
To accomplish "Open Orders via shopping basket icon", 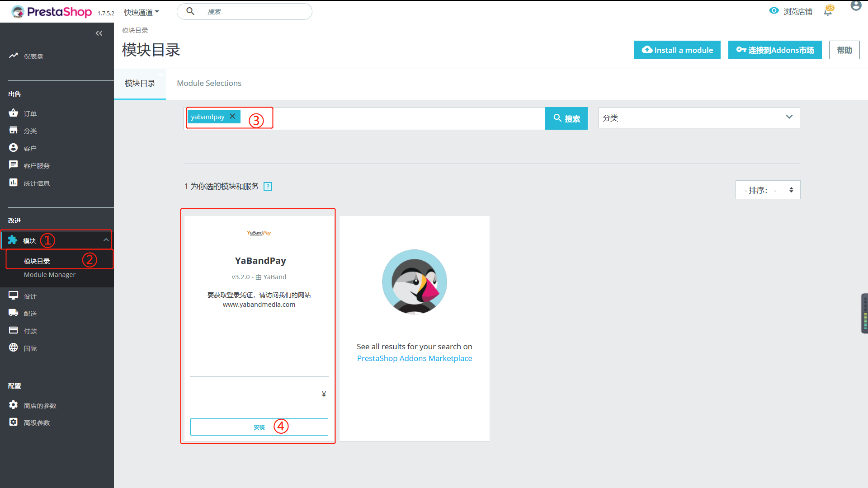I will click(14, 113).
